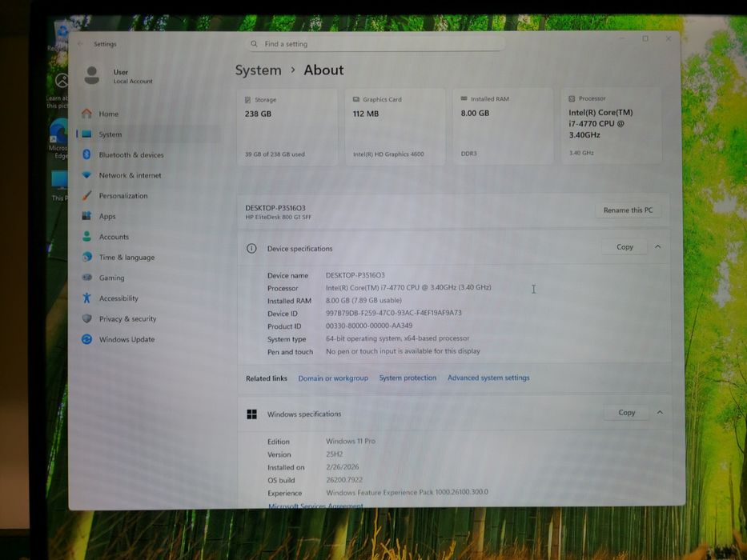Click the Processor card icon

(572, 98)
